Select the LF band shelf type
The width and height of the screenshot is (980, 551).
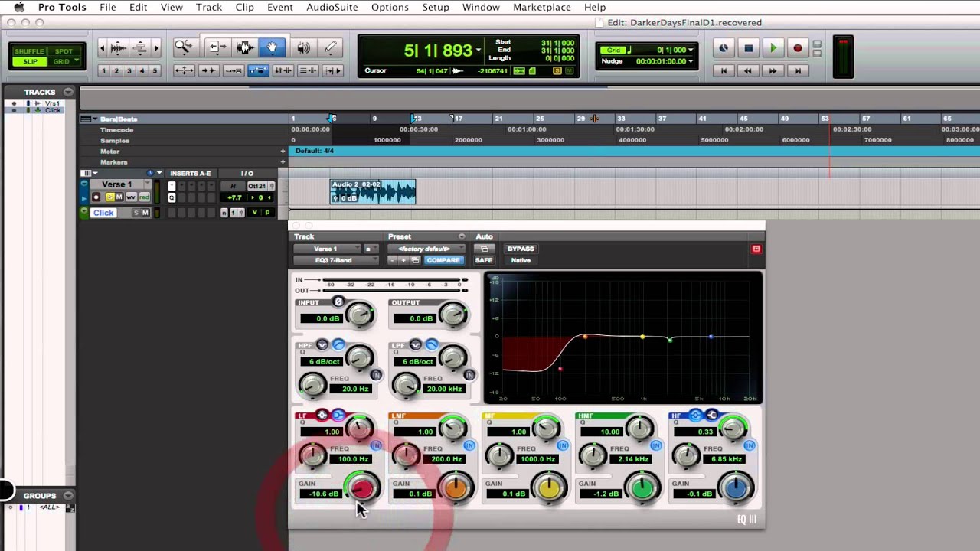click(338, 416)
